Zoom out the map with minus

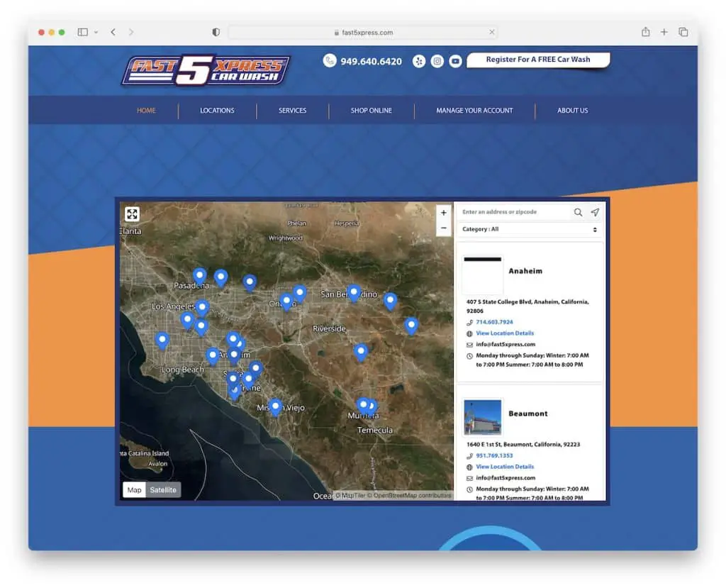[x=444, y=228]
